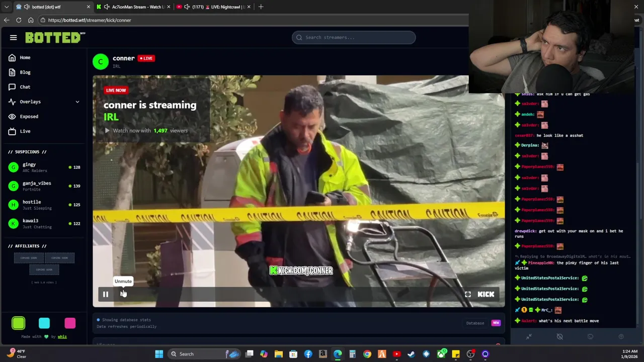Open Steam from taskbar
This screenshot has height=362, width=644.
point(411,354)
